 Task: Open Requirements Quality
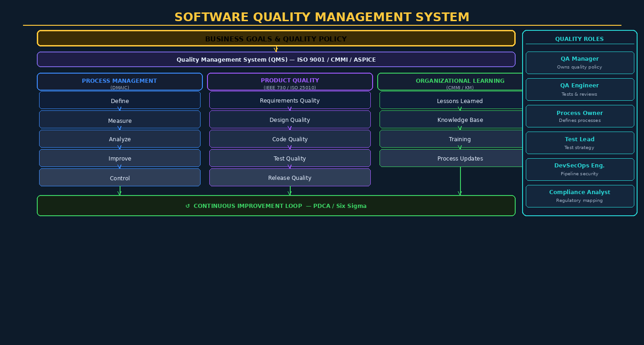290,100
